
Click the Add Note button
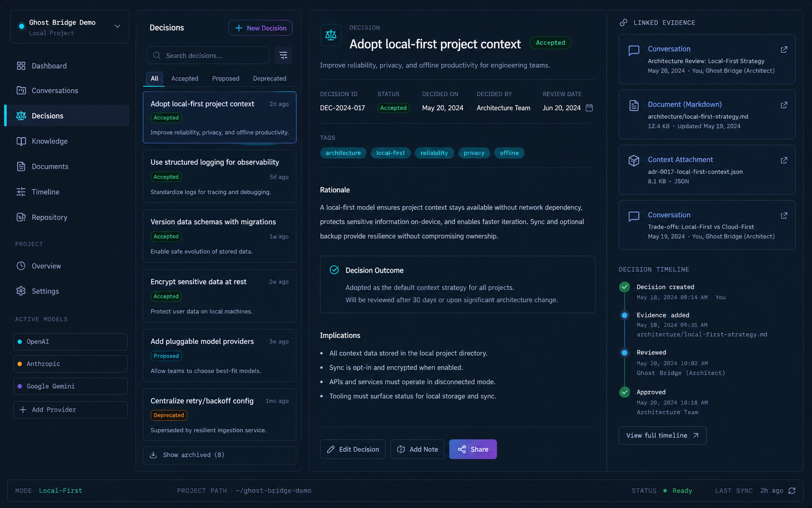coord(417,449)
